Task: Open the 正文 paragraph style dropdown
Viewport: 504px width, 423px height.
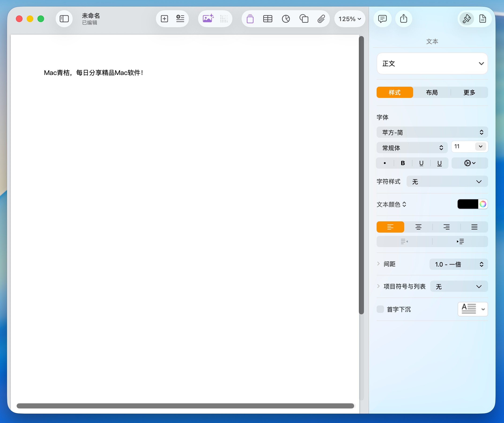Action: point(432,64)
